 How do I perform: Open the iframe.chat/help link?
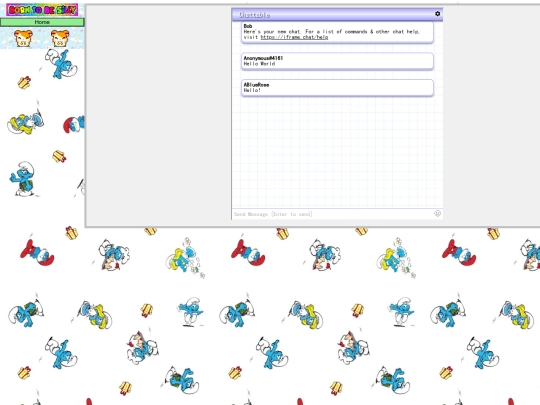(x=294, y=37)
